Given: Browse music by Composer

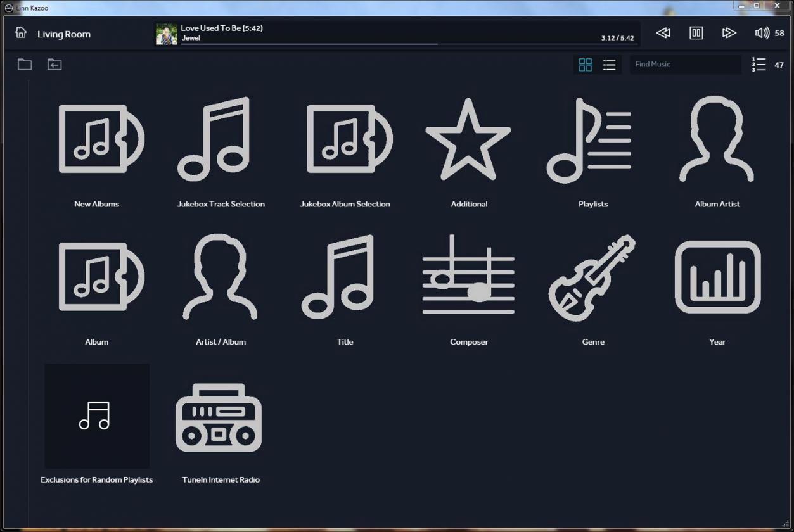Looking at the screenshot, I should 468,277.
